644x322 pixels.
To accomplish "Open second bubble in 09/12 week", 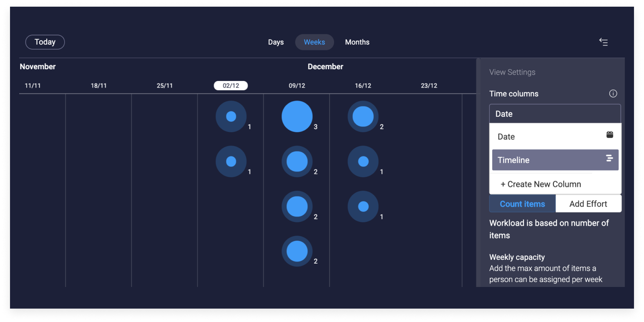I will [x=297, y=161].
